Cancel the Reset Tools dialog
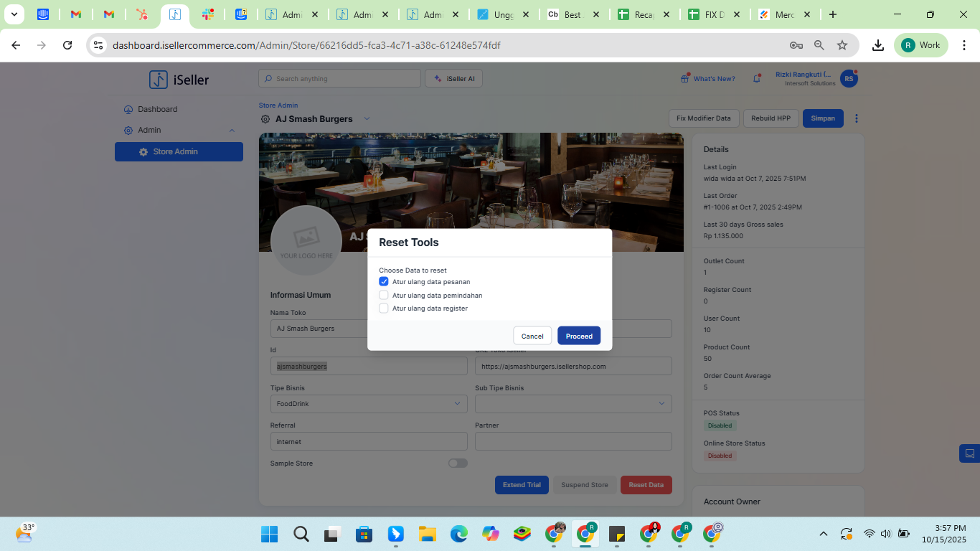This screenshot has height=551, width=980. point(532,336)
